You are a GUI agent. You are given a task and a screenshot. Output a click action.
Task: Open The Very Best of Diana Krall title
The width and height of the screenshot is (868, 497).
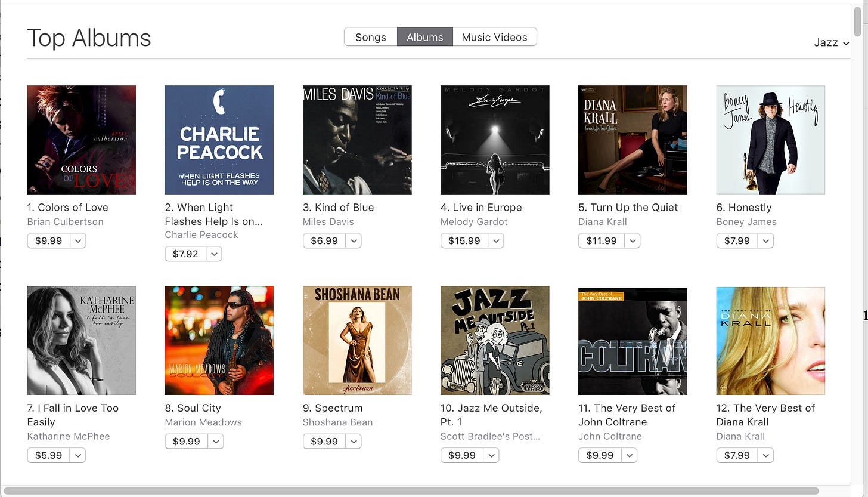click(x=765, y=415)
